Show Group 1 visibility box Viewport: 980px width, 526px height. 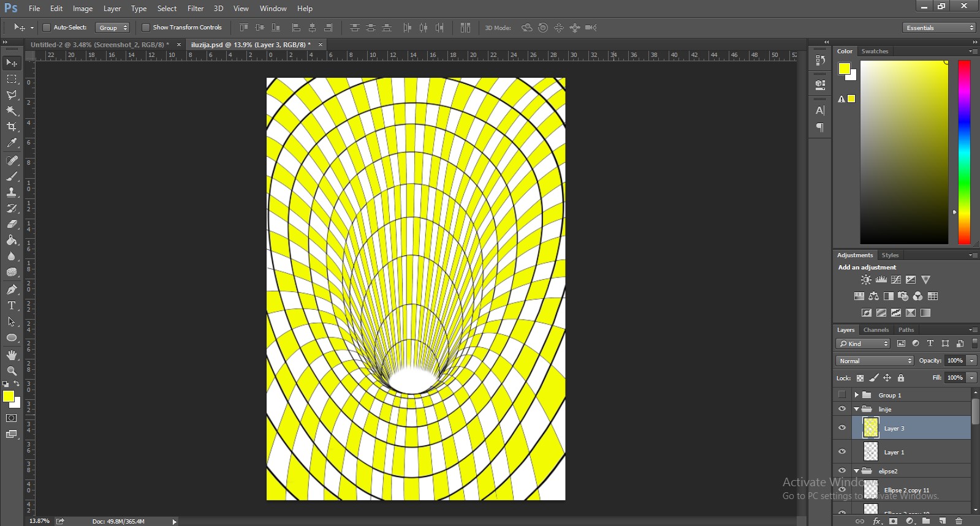[842, 395]
